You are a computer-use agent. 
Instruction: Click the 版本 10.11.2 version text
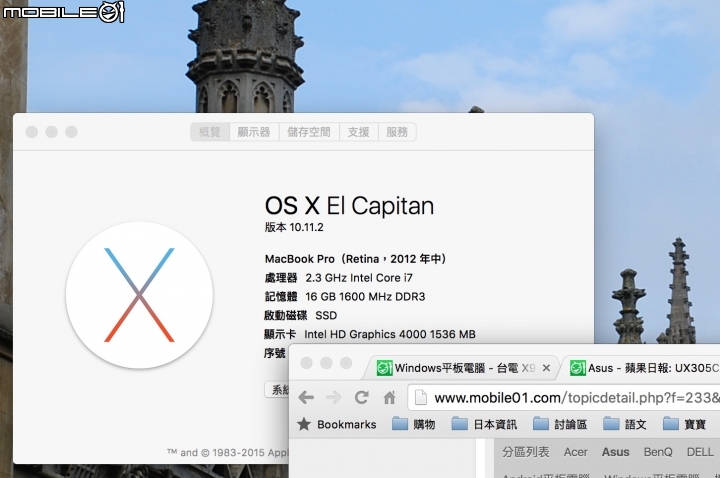(294, 227)
